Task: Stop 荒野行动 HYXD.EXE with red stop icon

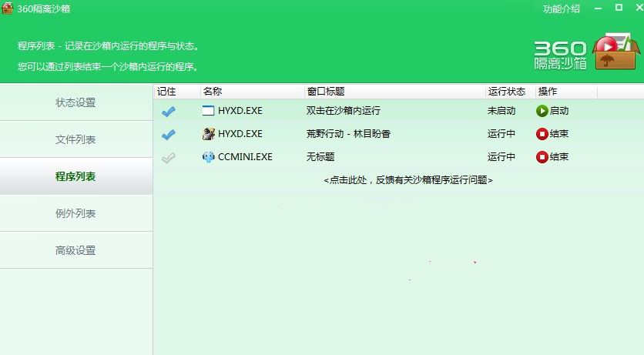Action: (x=542, y=134)
